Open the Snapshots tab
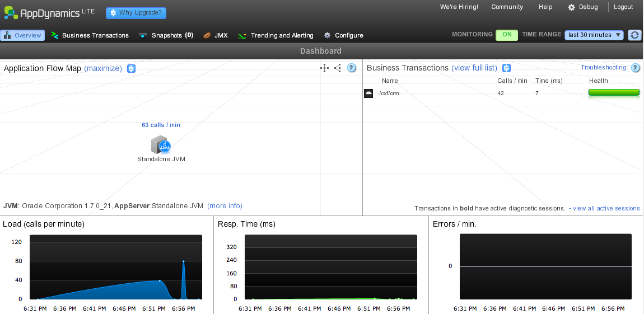 pyautogui.click(x=166, y=35)
